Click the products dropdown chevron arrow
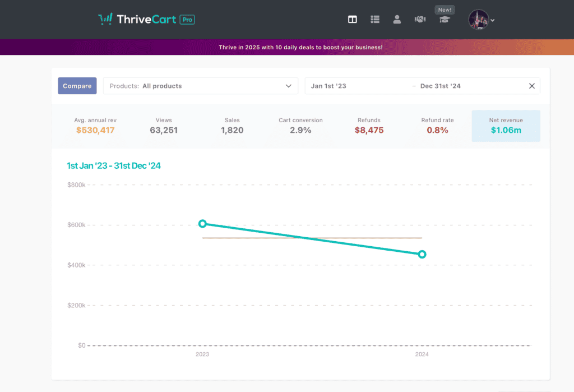 click(289, 86)
